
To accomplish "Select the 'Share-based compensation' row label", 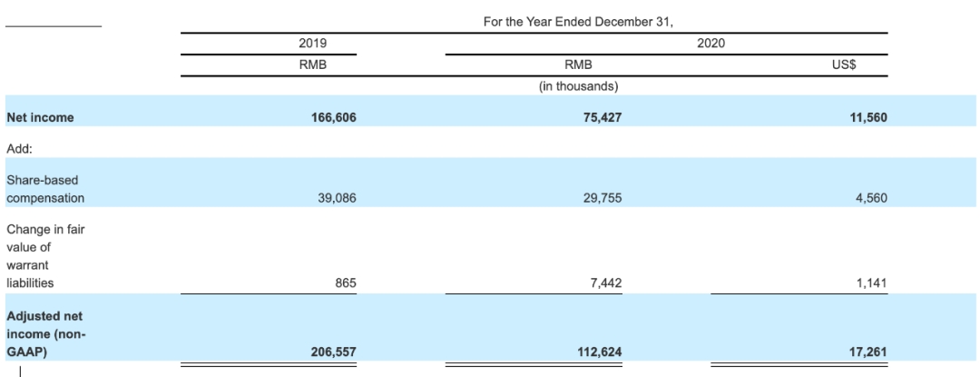I will point(45,189).
